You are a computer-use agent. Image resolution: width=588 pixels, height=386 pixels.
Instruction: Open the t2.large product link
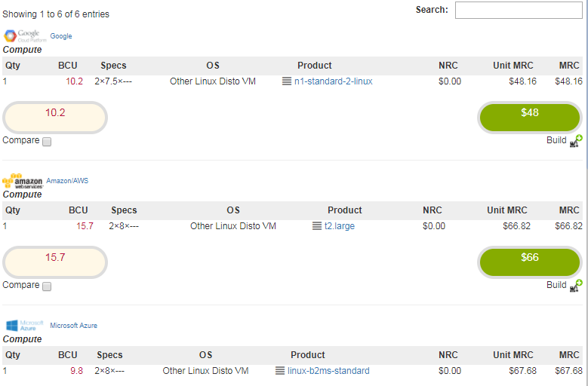pyautogui.click(x=340, y=226)
